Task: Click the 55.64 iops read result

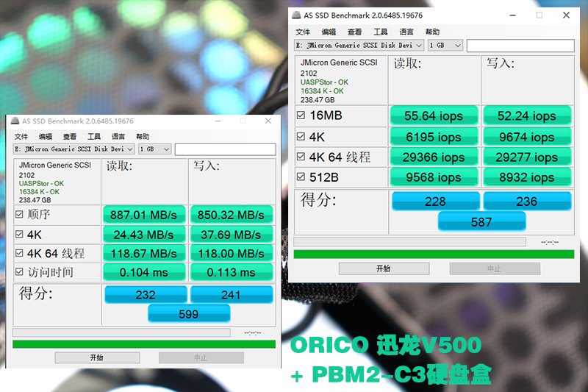Action: tap(434, 115)
